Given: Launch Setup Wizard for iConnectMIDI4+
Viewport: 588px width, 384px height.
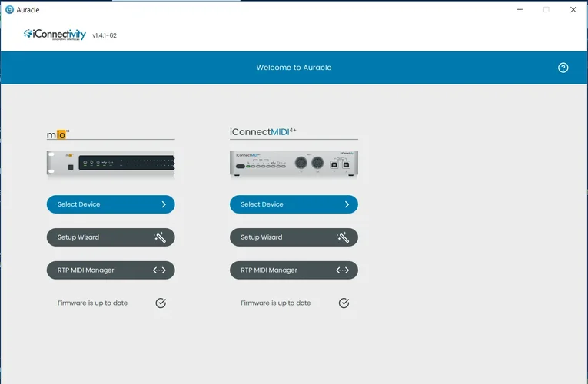Looking at the screenshot, I should point(294,237).
